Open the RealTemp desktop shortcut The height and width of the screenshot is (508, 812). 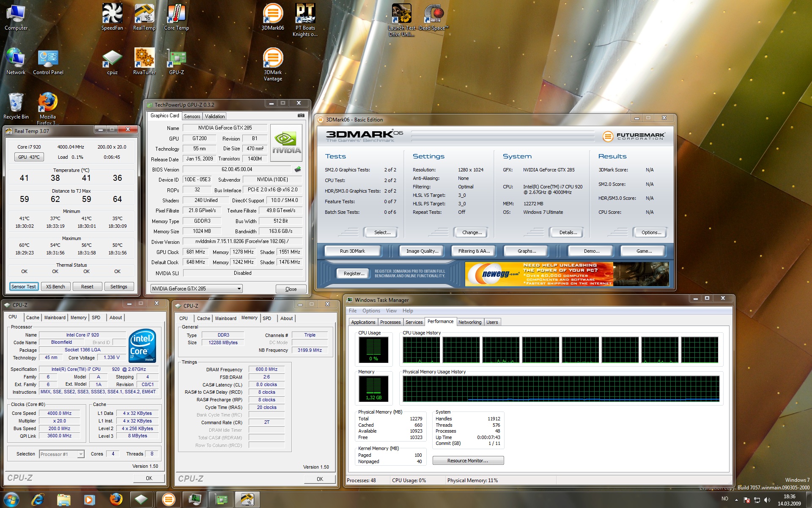click(144, 17)
